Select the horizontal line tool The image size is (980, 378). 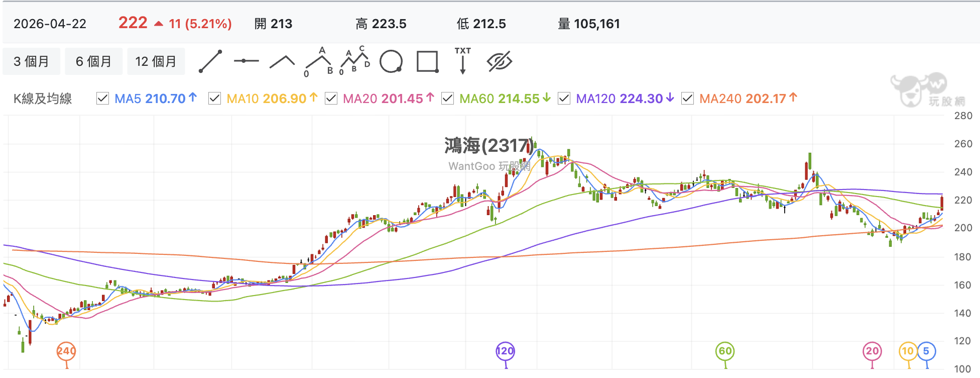pos(246,61)
